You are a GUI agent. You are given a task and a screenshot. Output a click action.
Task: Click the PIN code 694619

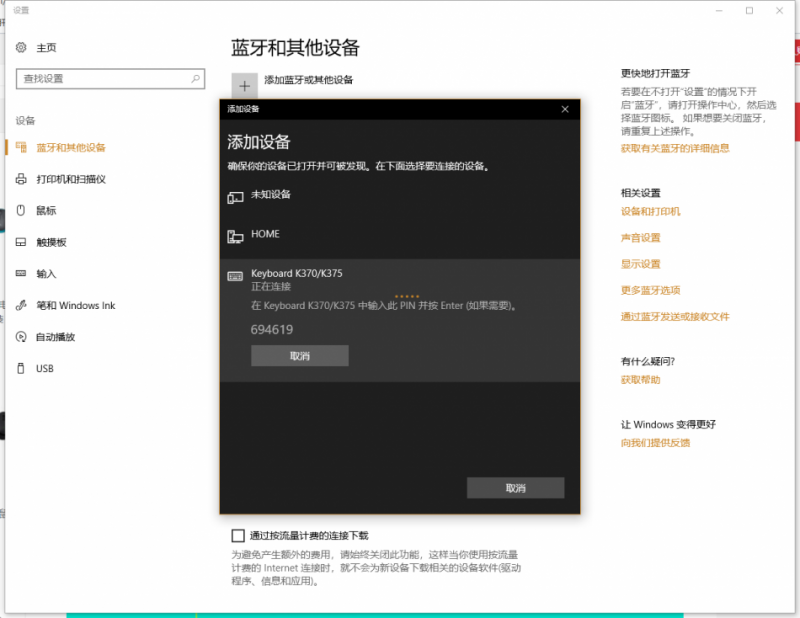coord(271,330)
